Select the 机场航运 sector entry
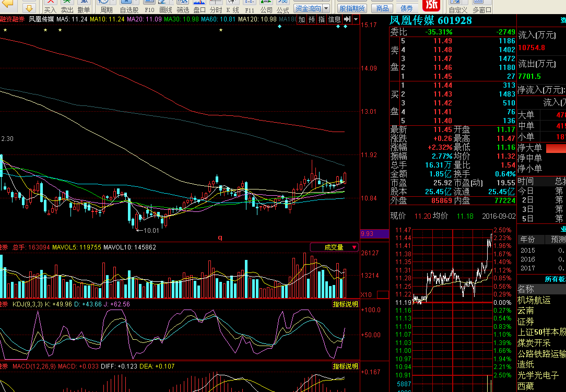 click(534, 300)
